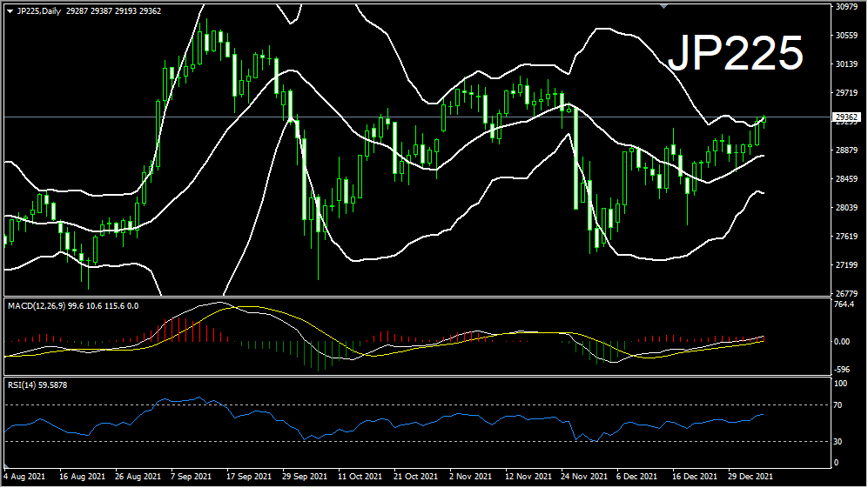Image resolution: width=868 pixels, height=488 pixels.
Task: Click the 764.4 MACD scale value
Action: pyautogui.click(x=844, y=304)
